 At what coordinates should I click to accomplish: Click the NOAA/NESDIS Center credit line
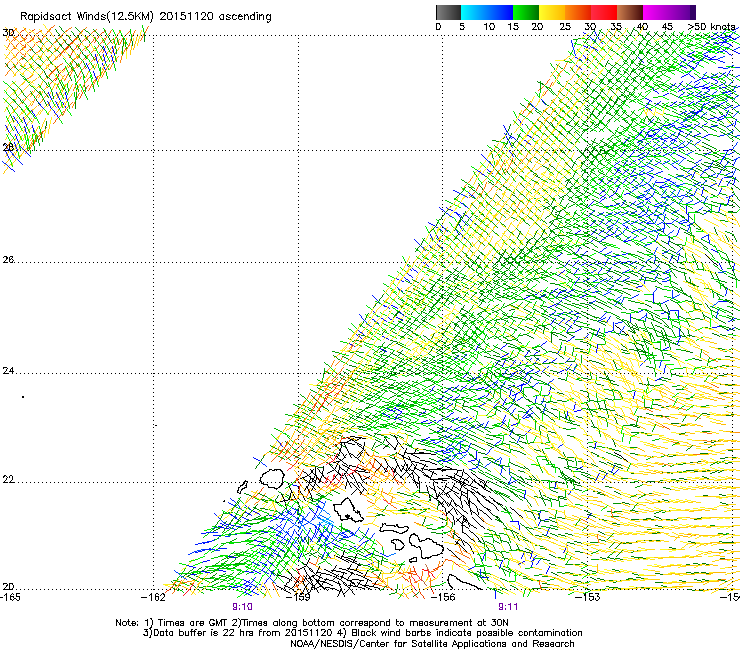coord(432,644)
